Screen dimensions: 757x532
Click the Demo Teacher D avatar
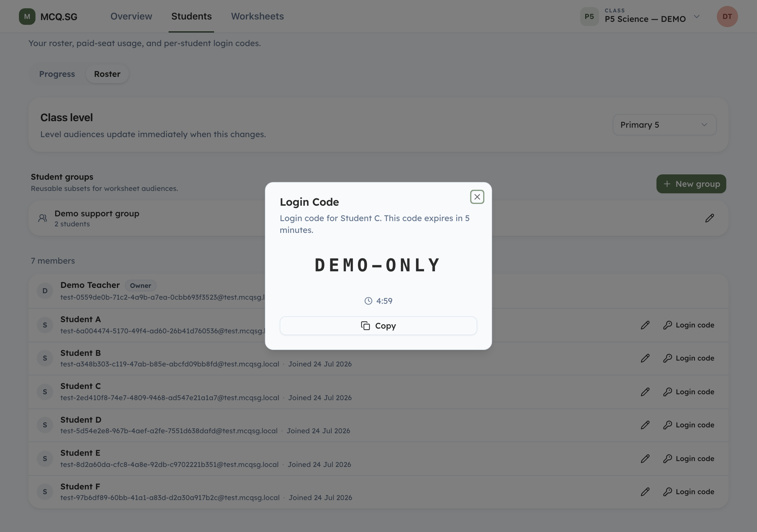pyautogui.click(x=45, y=291)
